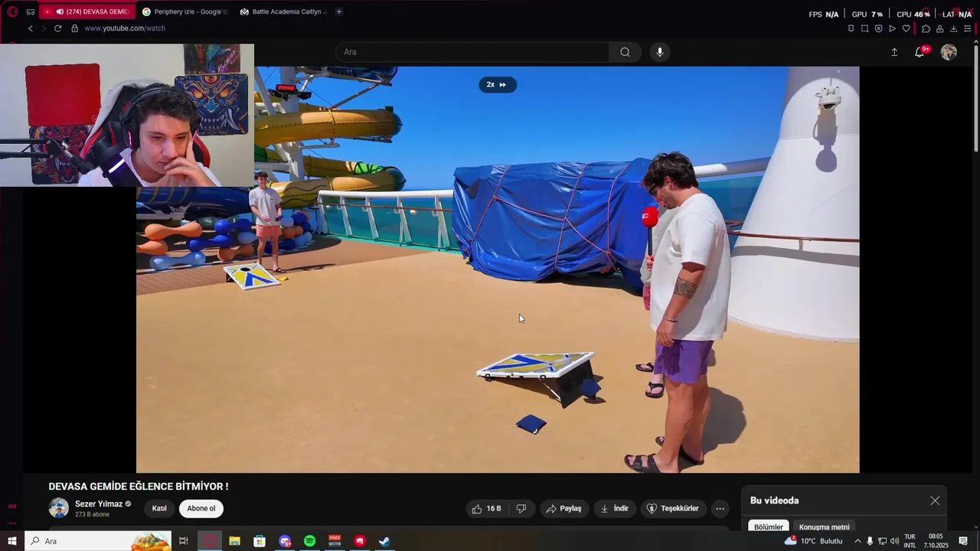The image size is (980, 551).
Task: Click the Teşekkürler thanks button
Action: [x=673, y=508]
